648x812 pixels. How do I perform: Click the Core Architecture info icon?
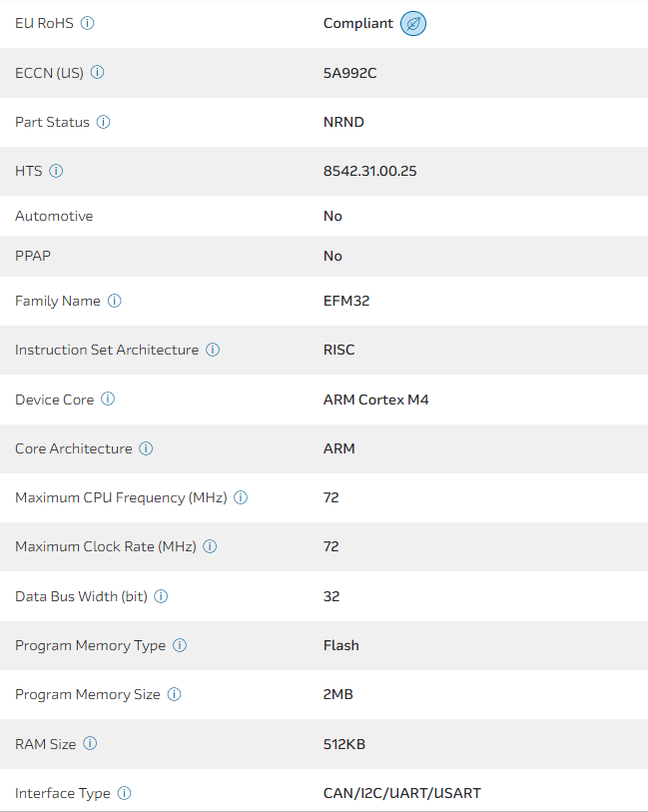(x=146, y=448)
